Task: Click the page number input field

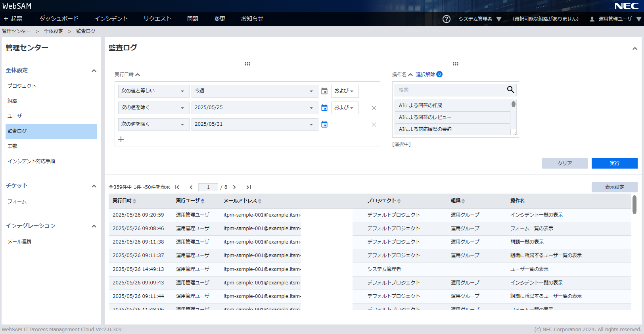Action: tap(208, 187)
